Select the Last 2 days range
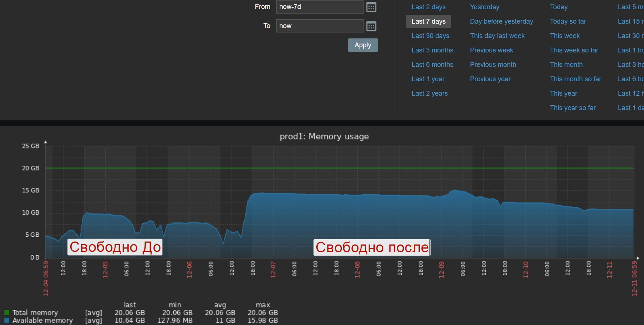Viewport: 644px width, 325px height. coord(428,7)
